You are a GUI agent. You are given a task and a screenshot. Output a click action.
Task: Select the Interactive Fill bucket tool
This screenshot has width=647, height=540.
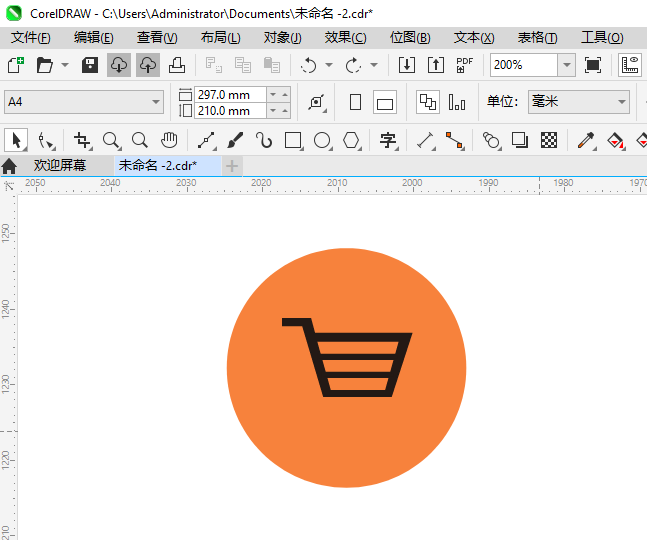point(616,140)
